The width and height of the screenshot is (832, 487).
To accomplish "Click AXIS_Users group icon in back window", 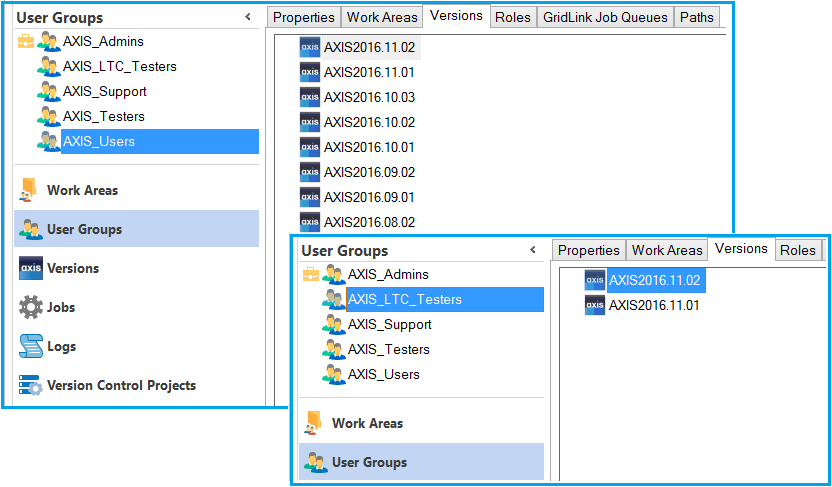I will point(49,141).
